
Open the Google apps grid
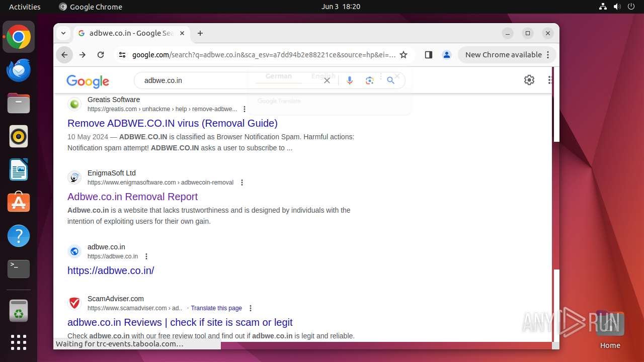550,80
